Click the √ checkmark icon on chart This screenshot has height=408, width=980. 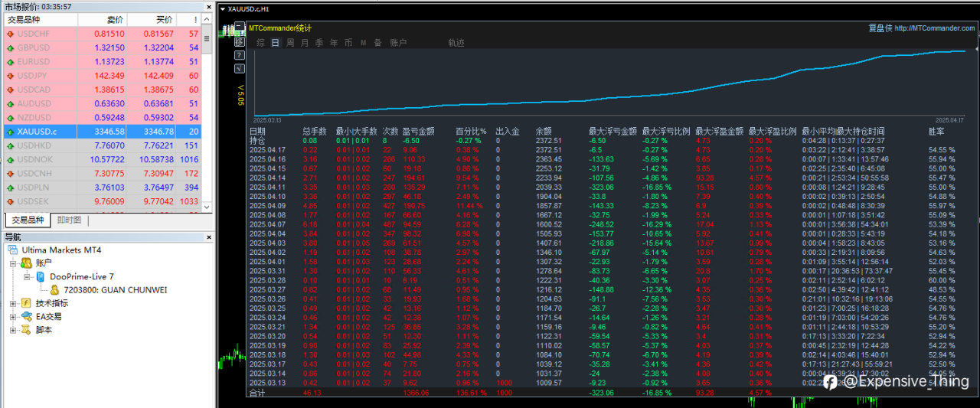240,69
